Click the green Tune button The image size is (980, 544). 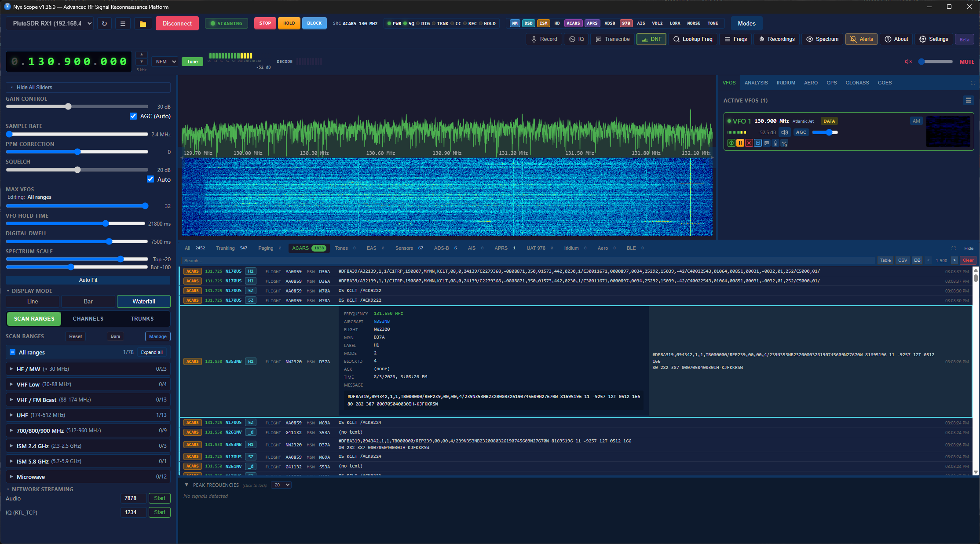pos(192,62)
